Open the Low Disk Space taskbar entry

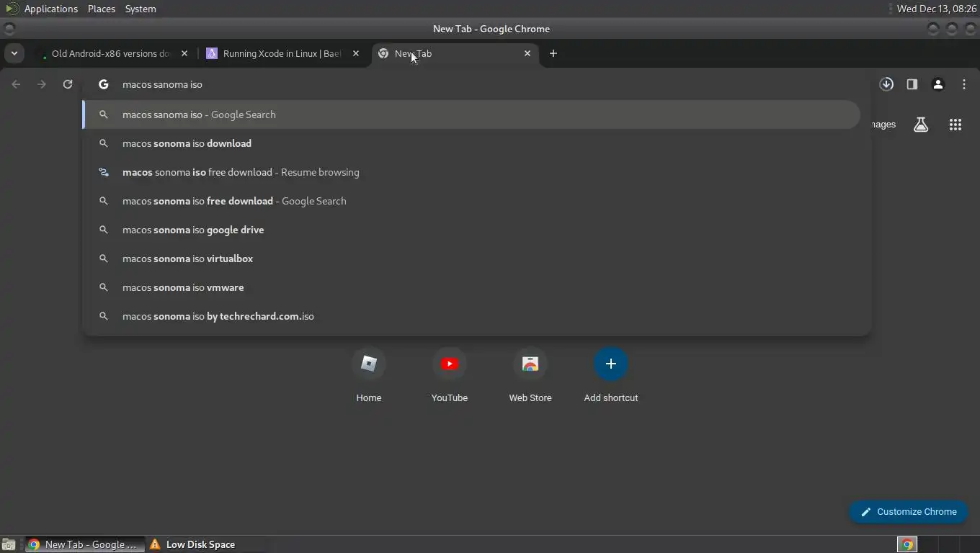[193, 544]
